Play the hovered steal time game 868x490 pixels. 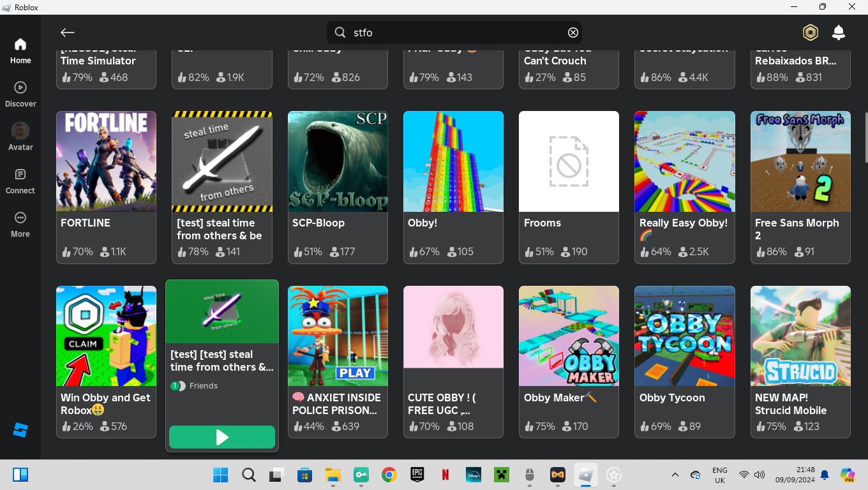pos(222,437)
